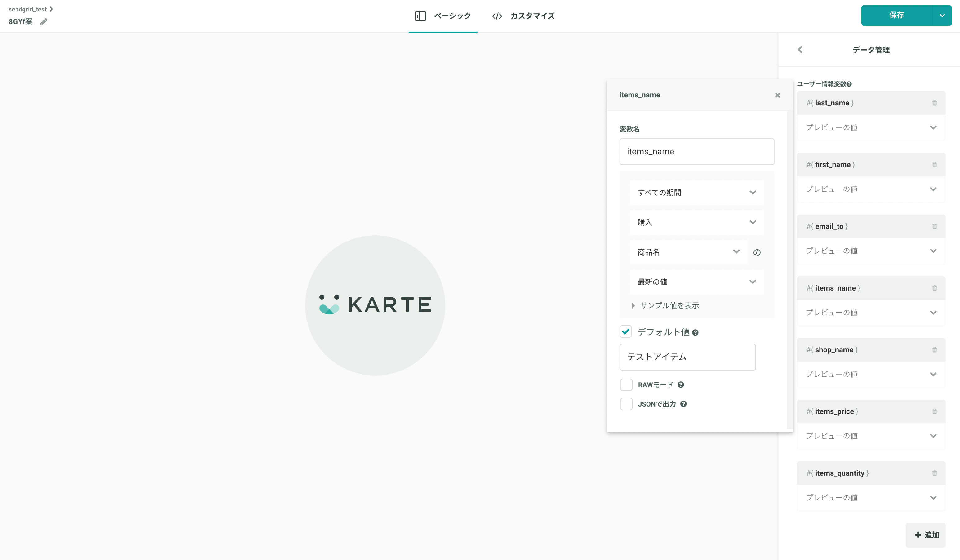The height and width of the screenshot is (560, 960).
Task: Open the 商品名 field dropdown
Action: coord(688,252)
